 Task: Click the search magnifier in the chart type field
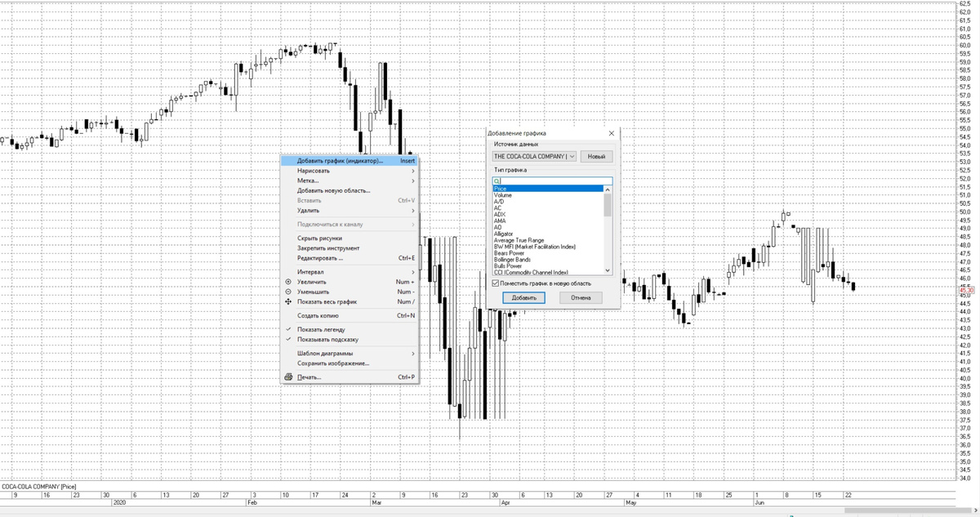click(x=497, y=181)
